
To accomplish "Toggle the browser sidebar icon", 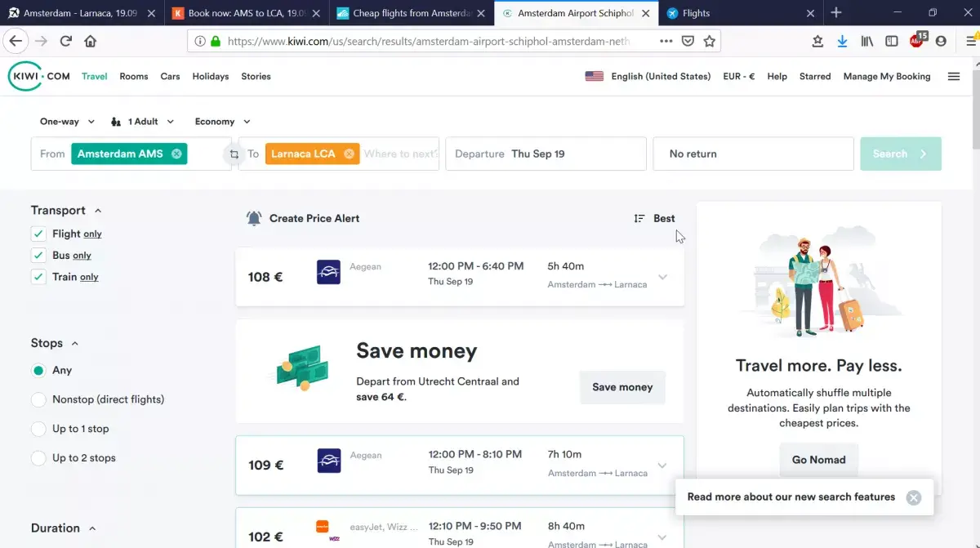I will pos(892,42).
